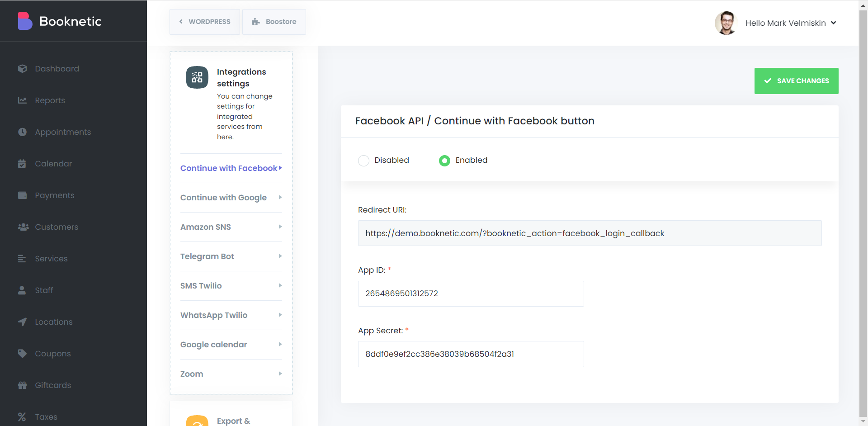Open Services in the sidebar
This screenshot has width=868, height=426.
[x=51, y=259]
